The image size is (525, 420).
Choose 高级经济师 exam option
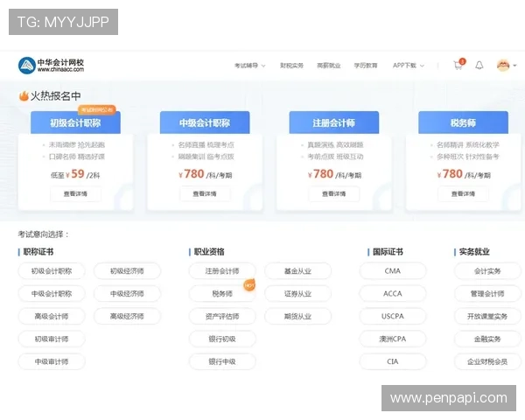(x=127, y=316)
